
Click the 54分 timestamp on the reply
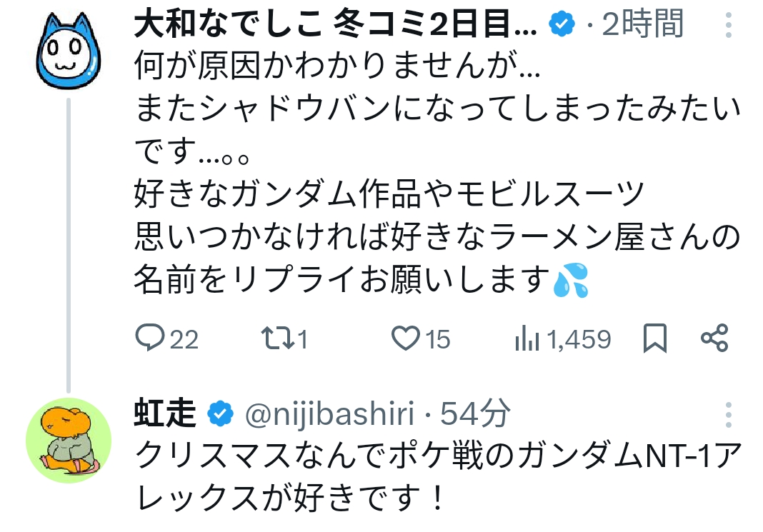(x=475, y=413)
